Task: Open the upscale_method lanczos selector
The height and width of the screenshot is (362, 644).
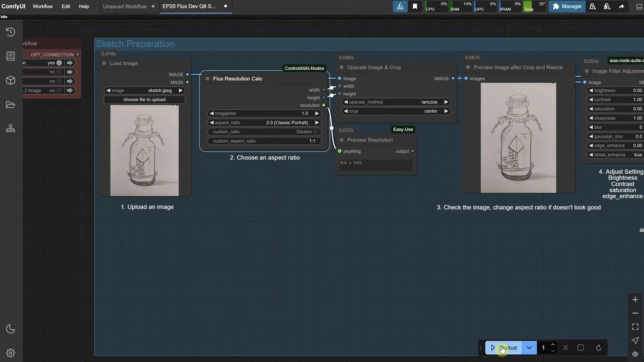Action: pos(396,102)
